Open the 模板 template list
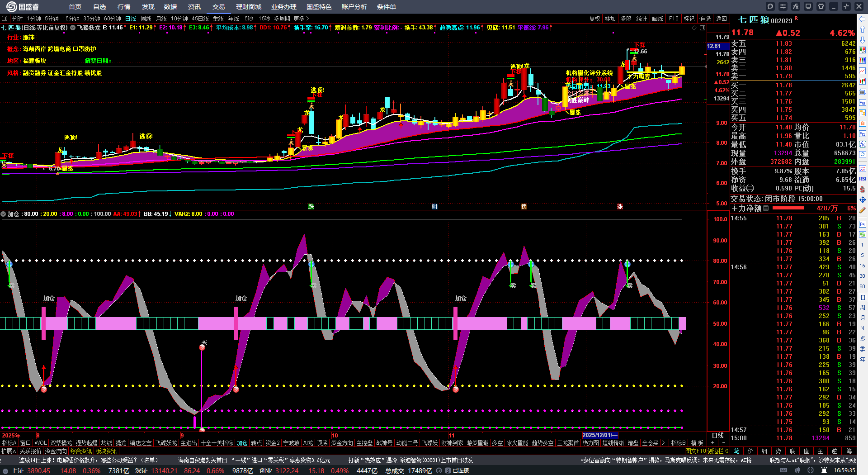868x475 pixels. (698, 443)
